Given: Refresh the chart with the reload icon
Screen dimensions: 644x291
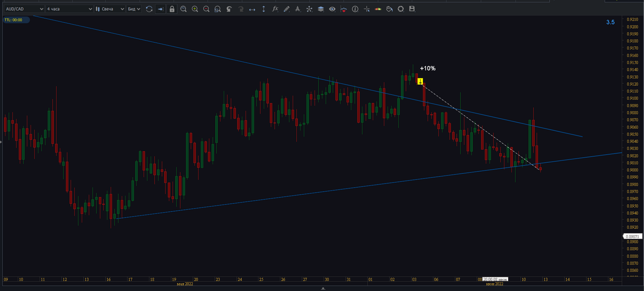Looking at the screenshot, I should click(149, 9).
